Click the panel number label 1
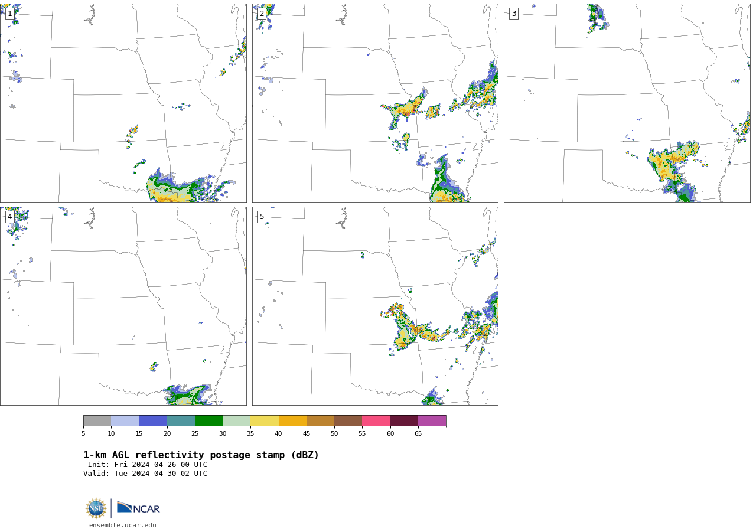The width and height of the screenshot is (756, 532). (x=9, y=14)
